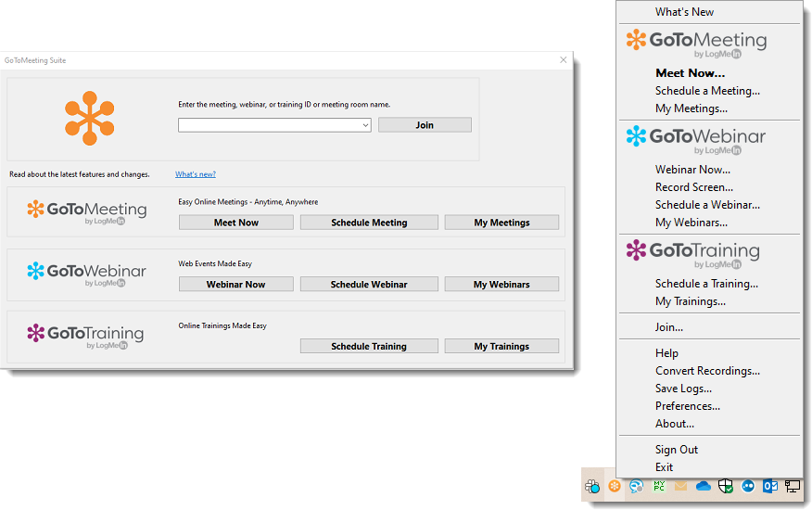This screenshot has width=812, height=510.
Task: Click the chat bubble tray icon beside GoToMeeting
Action: point(637,486)
